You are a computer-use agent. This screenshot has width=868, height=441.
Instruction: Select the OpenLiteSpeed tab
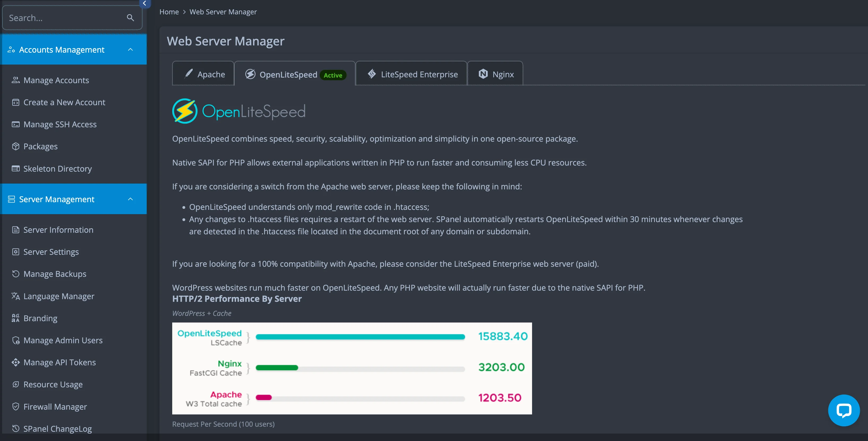coord(295,73)
